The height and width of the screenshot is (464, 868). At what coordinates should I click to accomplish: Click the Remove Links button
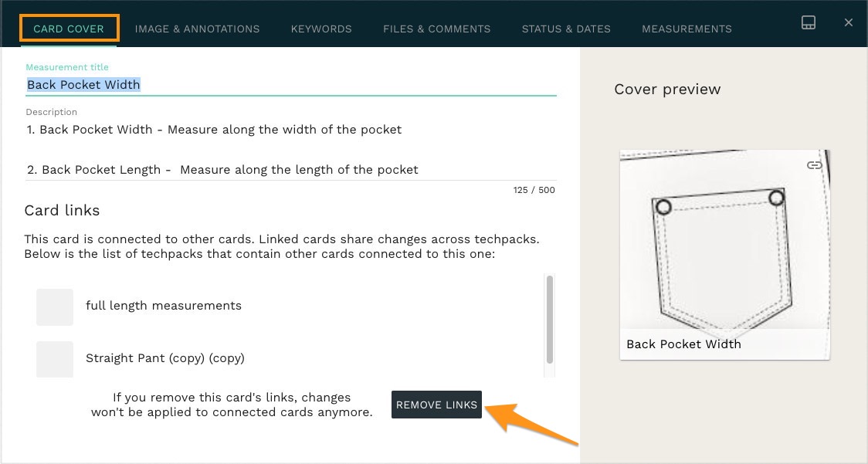[x=437, y=405]
